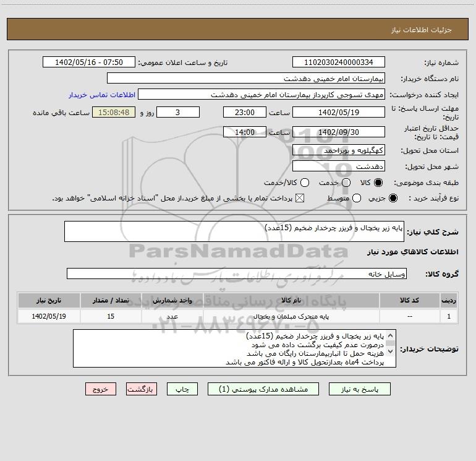Image resolution: width=476 pixels, height=461 pixels.
Task: Click the buyer name field بیمارستان امام خمینی دهدشت
Action: point(246,78)
